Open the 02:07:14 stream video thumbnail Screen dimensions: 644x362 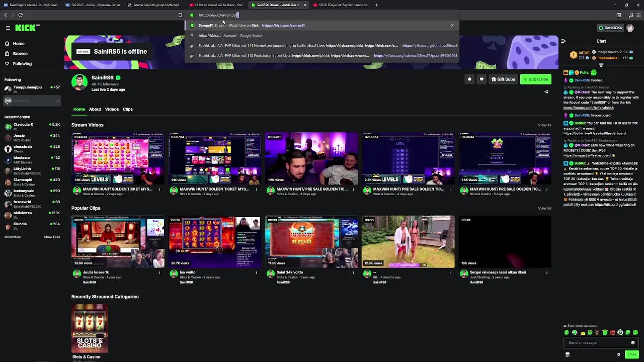click(214, 159)
